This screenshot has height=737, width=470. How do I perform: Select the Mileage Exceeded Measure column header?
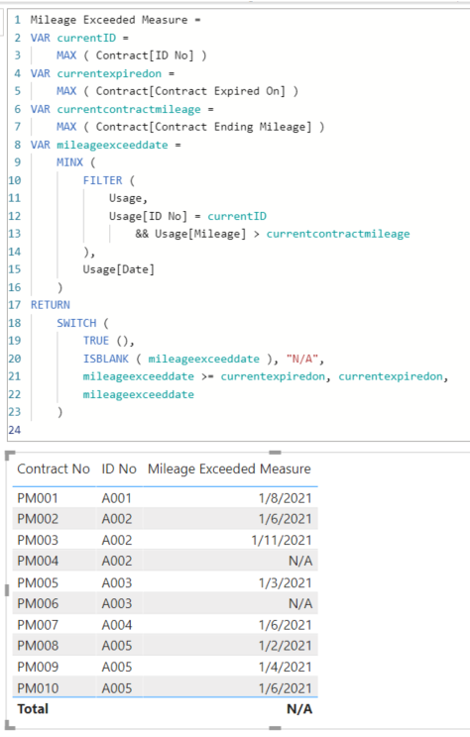tap(229, 469)
